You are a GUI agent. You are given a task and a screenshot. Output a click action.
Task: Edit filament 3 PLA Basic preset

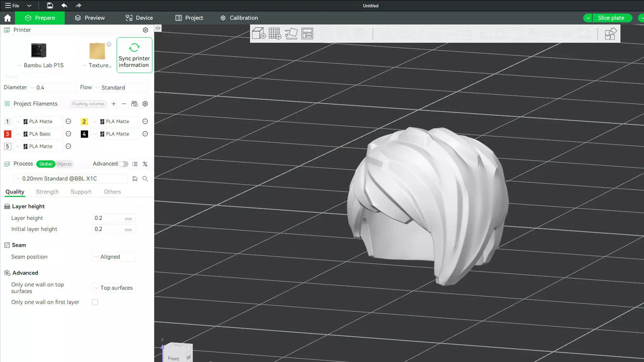tap(68, 134)
